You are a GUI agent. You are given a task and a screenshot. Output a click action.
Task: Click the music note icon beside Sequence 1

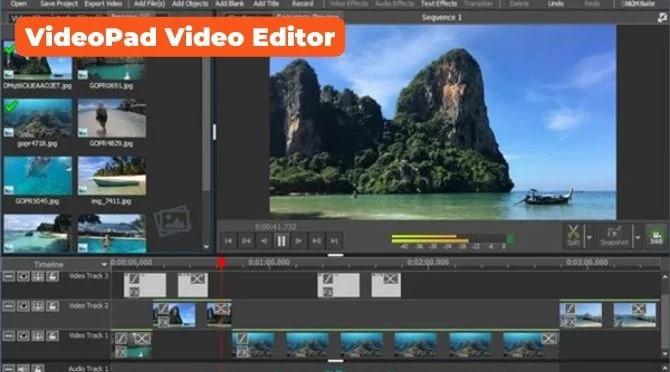[x=662, y=17]
